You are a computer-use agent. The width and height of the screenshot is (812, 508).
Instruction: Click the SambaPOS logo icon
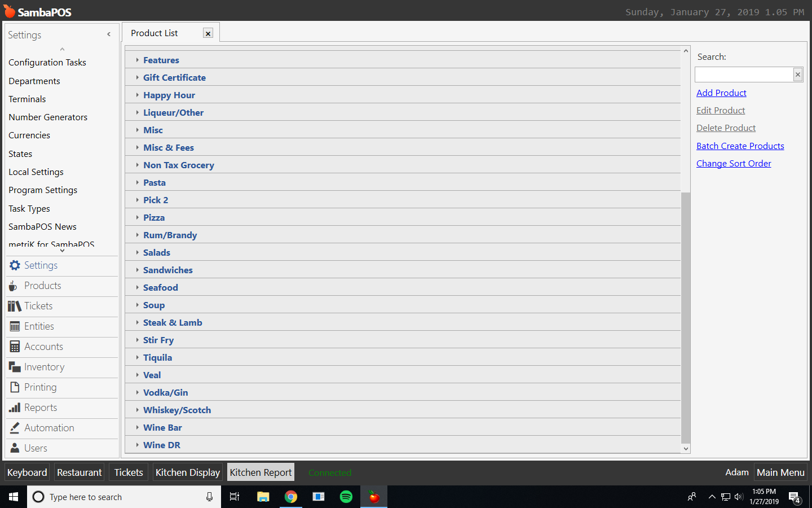coord(10,11)
